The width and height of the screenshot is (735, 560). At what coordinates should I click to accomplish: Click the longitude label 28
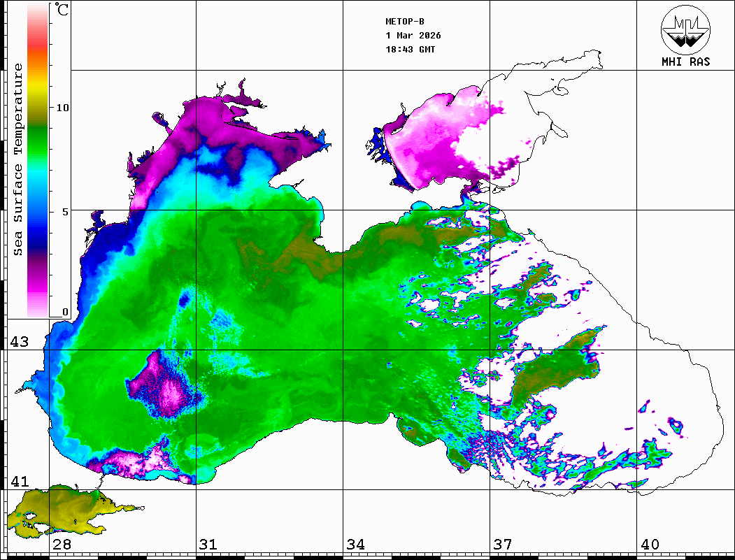(x=62, y=545)
